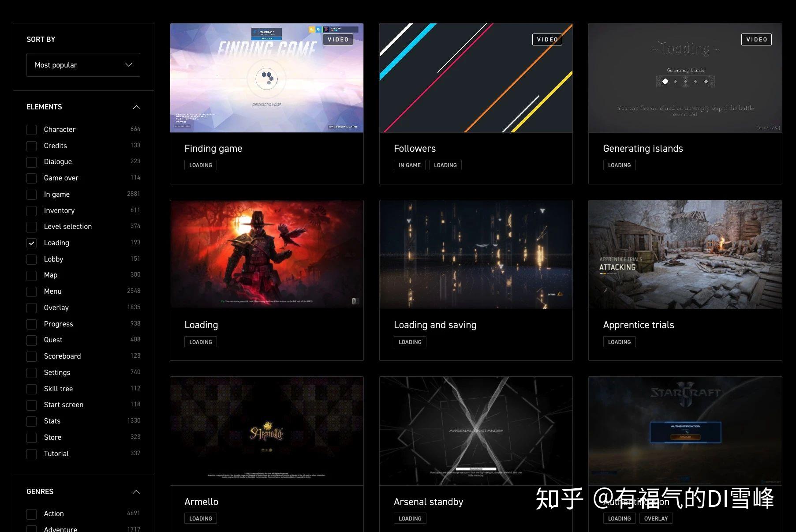The width and height of the screenshot is (796, 532).
Task: Enable the In game filter checkbox
Action: pos(31,195)
